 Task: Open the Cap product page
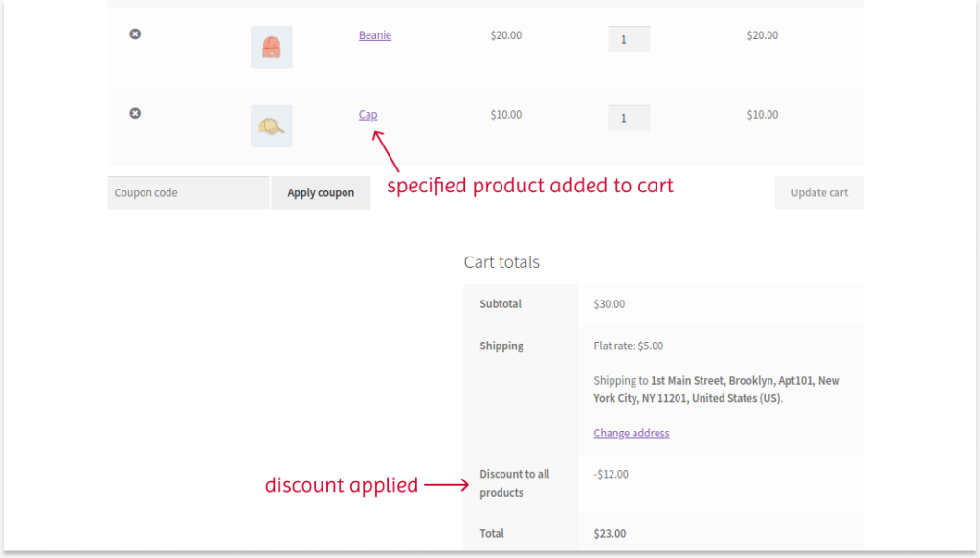click(x=367, y=114)
